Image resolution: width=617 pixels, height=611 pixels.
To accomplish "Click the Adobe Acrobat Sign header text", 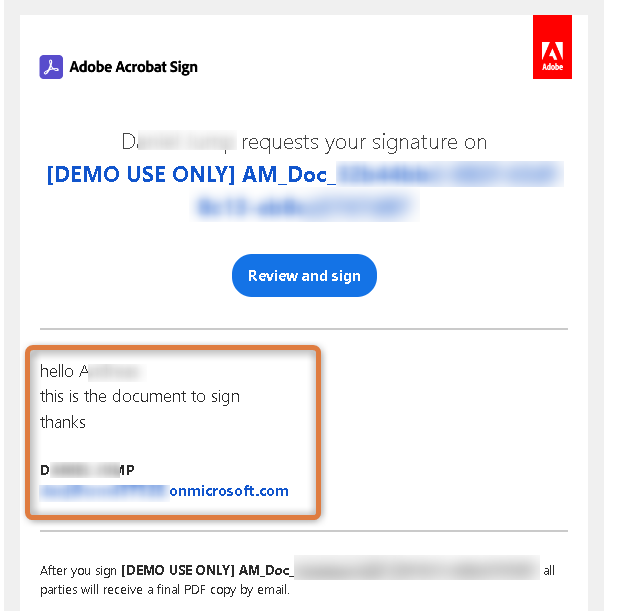I will point(133,67).
